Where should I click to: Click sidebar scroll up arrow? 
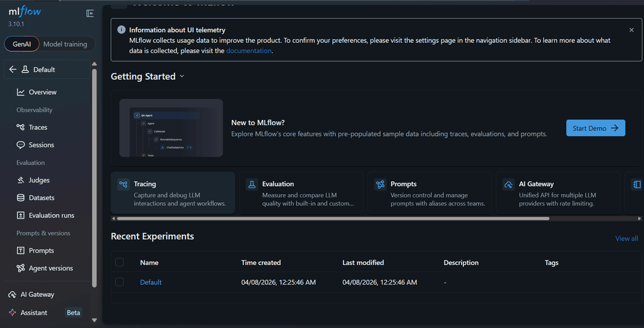[94, 64]
